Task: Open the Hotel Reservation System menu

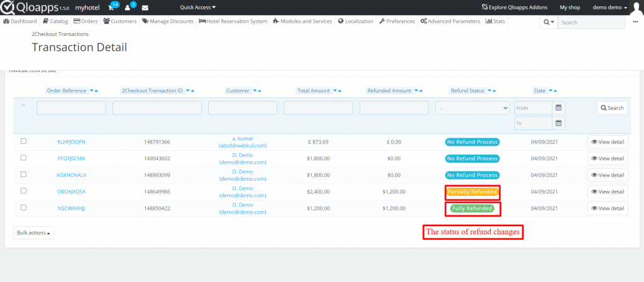Action: pos(233,21)
